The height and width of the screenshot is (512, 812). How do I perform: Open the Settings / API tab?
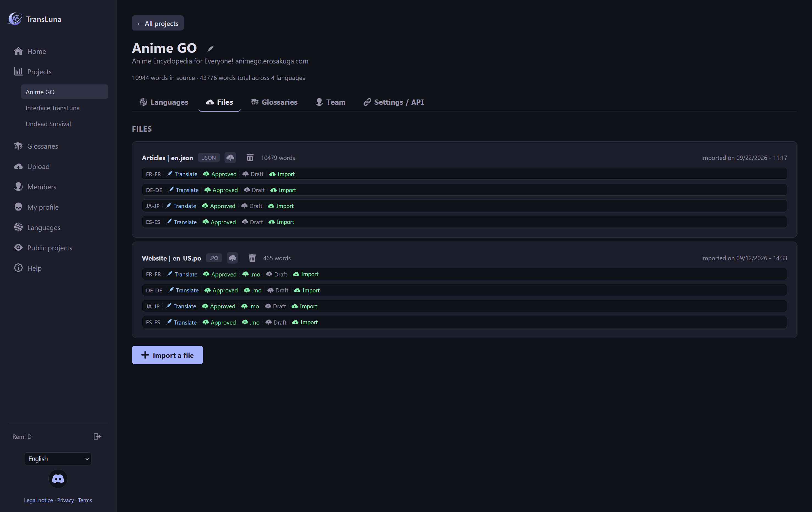click(x=393, y=102)
